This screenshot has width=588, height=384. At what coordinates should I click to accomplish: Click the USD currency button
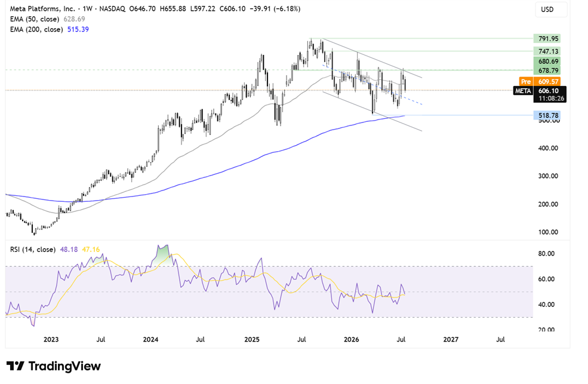click(x=550, y=10)
